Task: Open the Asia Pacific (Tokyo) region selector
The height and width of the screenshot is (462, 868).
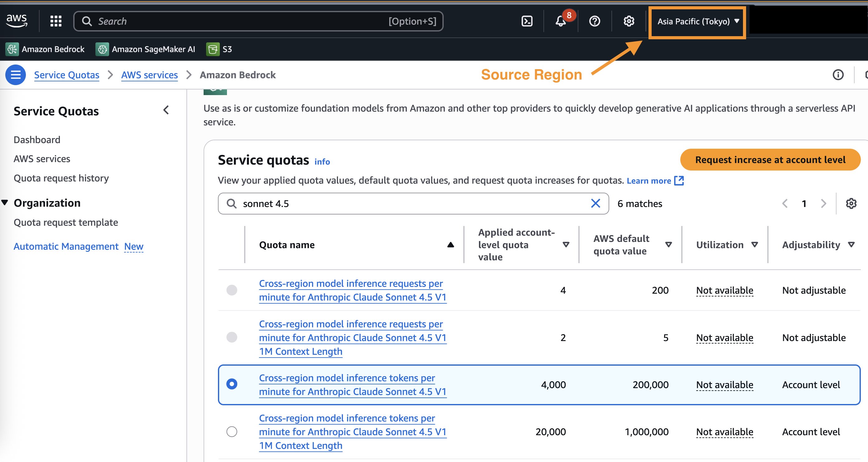Action: [x=697, y=21]
